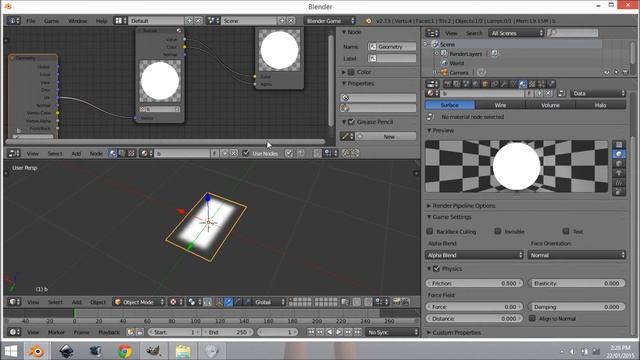Select flat plane preview type icon

point(619,144)
